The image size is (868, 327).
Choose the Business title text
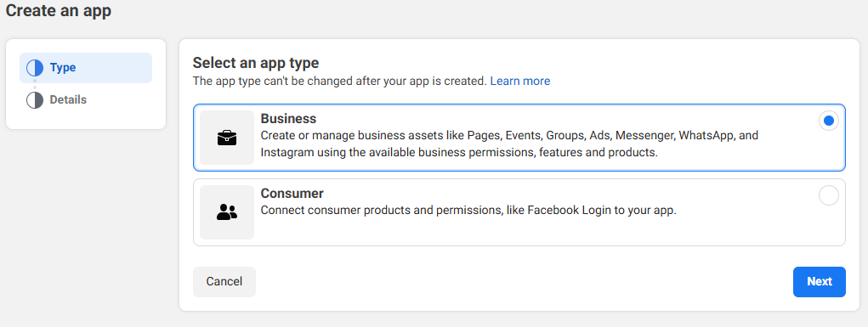(288, 119)
